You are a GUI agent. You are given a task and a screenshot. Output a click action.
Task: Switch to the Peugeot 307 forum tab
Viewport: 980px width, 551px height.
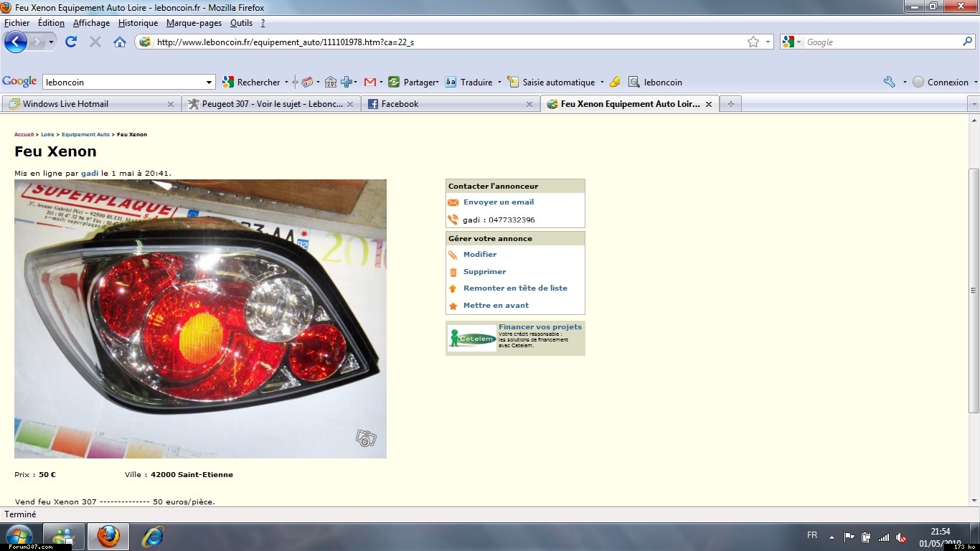coord(270,104)
